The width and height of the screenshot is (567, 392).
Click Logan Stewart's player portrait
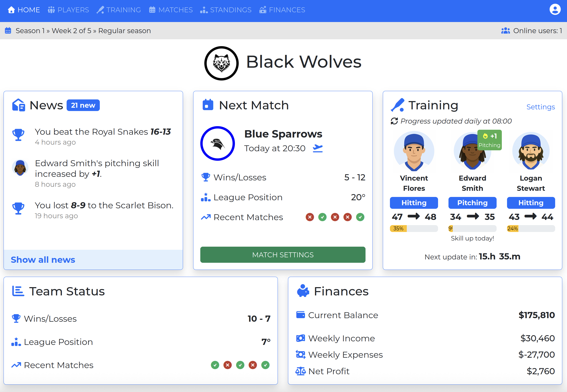click(x=530, y=151)
